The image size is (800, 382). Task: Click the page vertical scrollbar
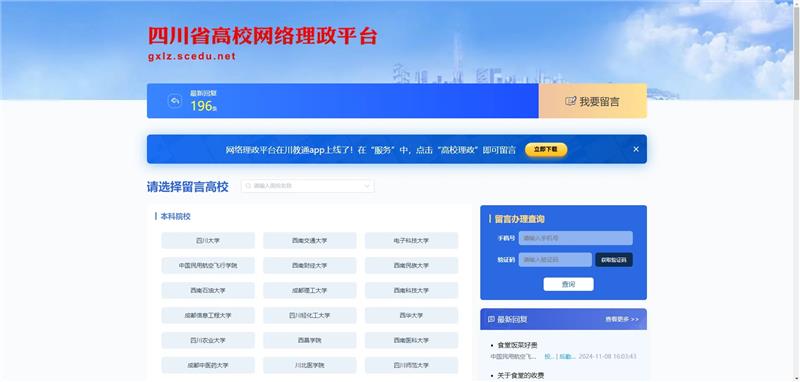[796, 191]
